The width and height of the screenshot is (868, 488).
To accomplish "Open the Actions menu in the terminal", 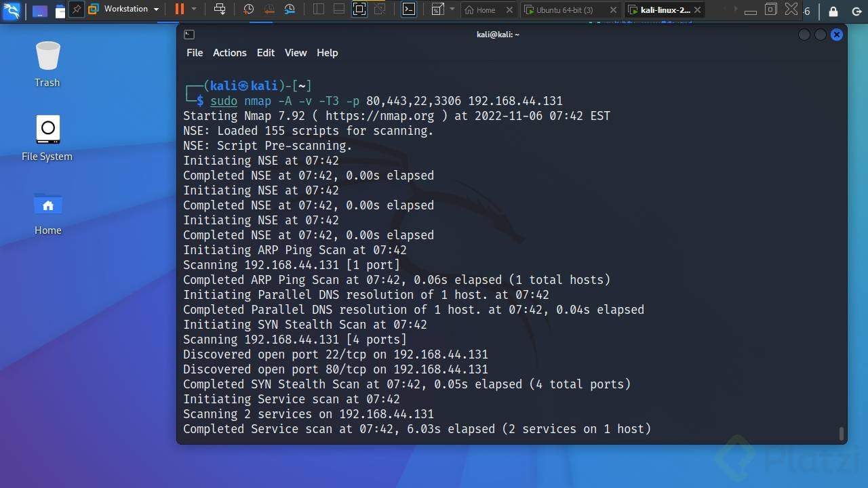I will (x=229, y=52).
